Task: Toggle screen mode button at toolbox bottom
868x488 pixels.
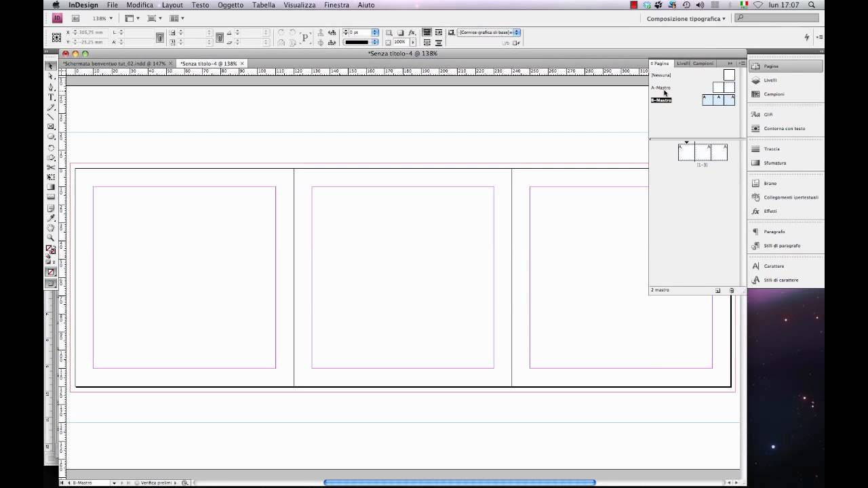Action: click(x=51, y=284)
